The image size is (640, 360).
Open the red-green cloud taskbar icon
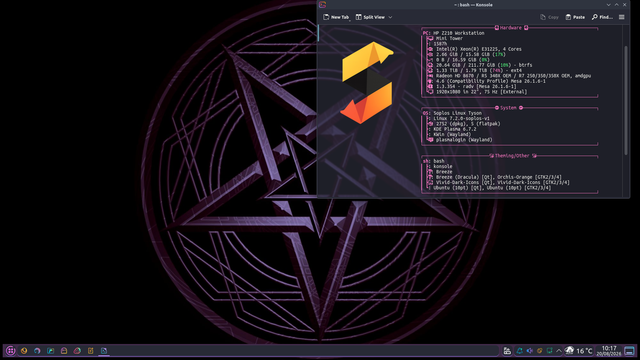[x=77, y=351]
